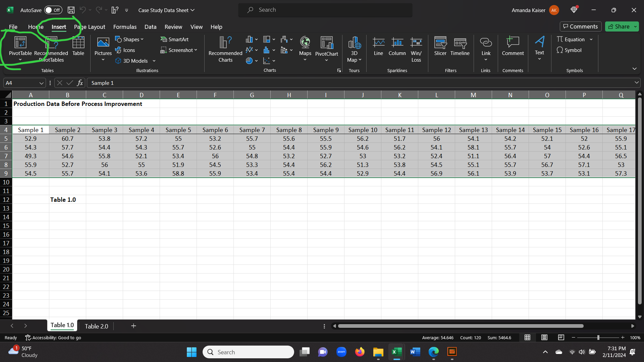The image size is (644, 362).
Task: Collapse the ribbon with the chevron
Action: [634, 69]
